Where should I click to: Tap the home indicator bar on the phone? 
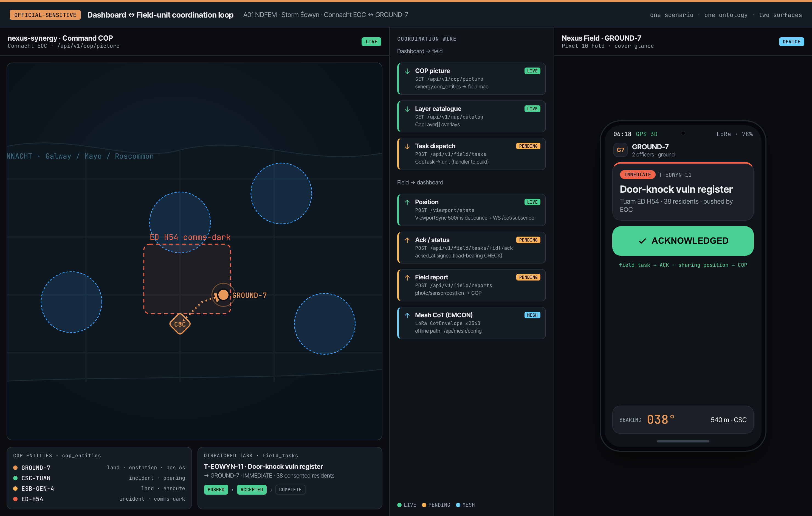point(683,441)
